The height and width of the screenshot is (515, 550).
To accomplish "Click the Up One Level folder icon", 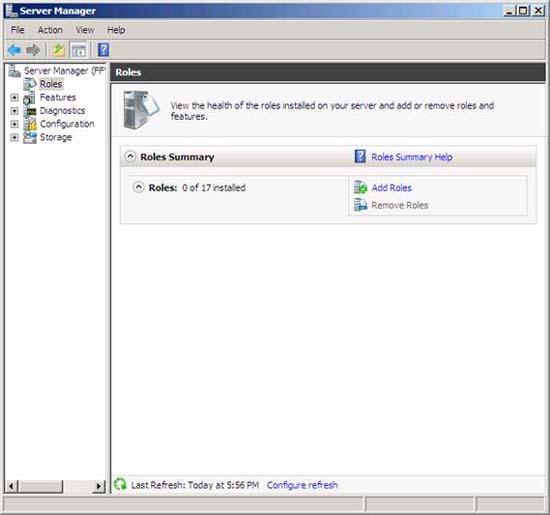I will coord(59,50).
